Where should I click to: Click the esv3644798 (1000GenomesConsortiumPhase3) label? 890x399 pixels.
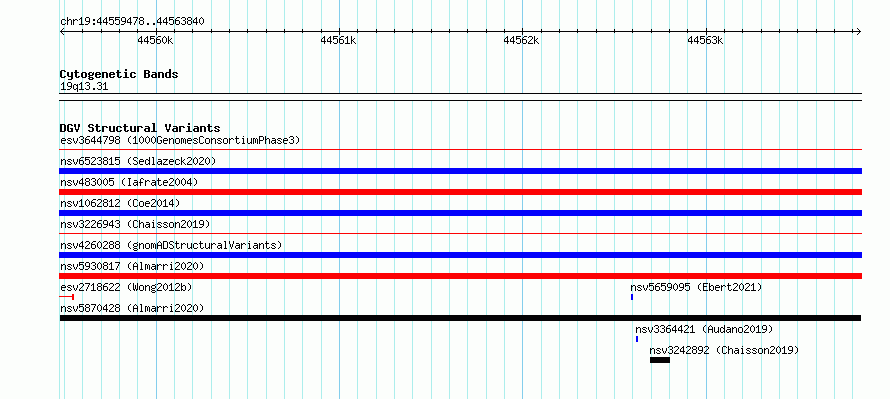tap(180, 140)
